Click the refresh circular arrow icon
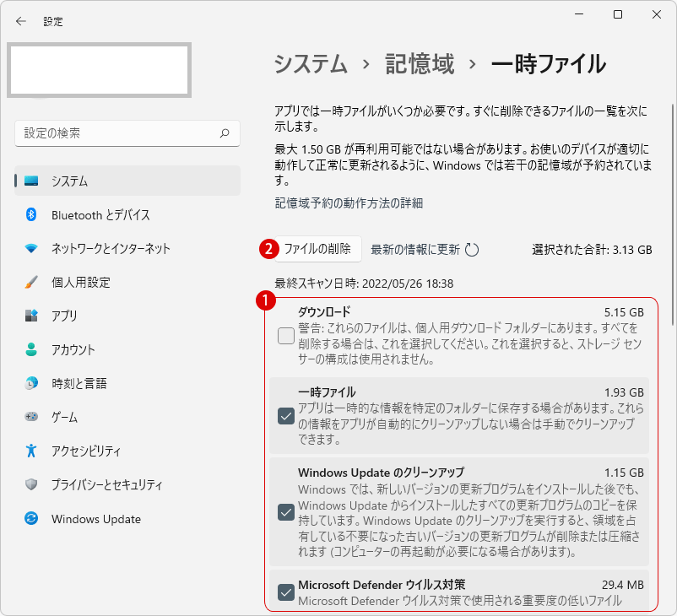The image size is (677, 616). 472,250
